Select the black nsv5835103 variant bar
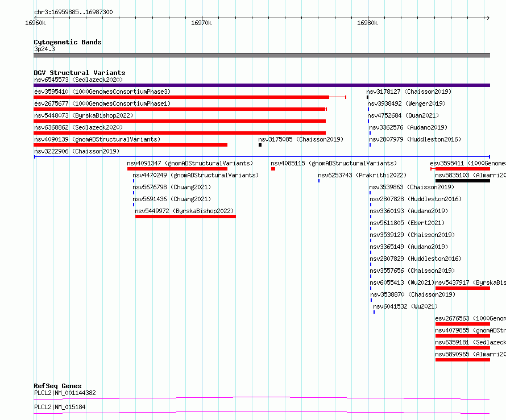Viewport: 506px width, 420px height. point(463,181)
